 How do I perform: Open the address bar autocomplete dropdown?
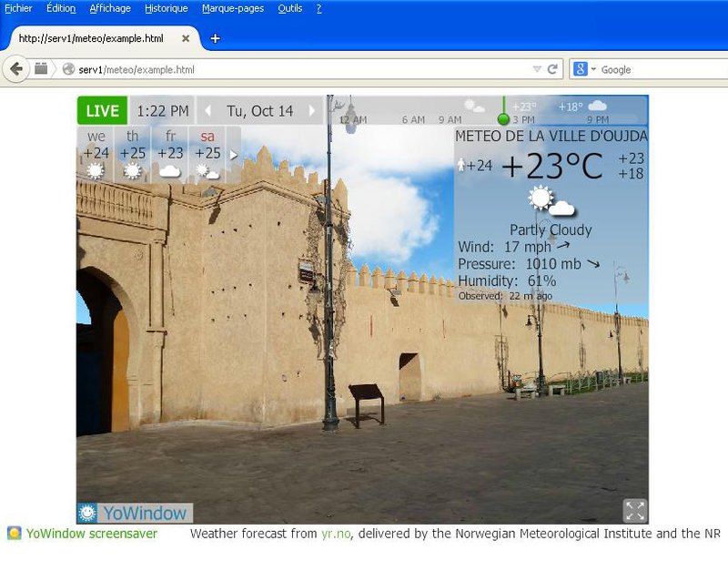pyautogui.click(x=537, y=69)
